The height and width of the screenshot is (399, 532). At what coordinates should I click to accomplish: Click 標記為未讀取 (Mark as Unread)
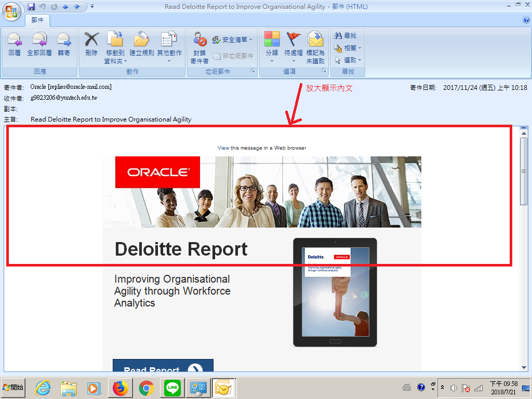pos(315,48)
